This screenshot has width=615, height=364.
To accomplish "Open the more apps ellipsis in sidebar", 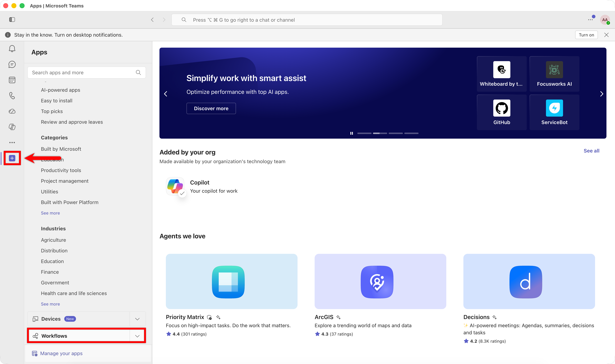I will (x=12, y=143).
